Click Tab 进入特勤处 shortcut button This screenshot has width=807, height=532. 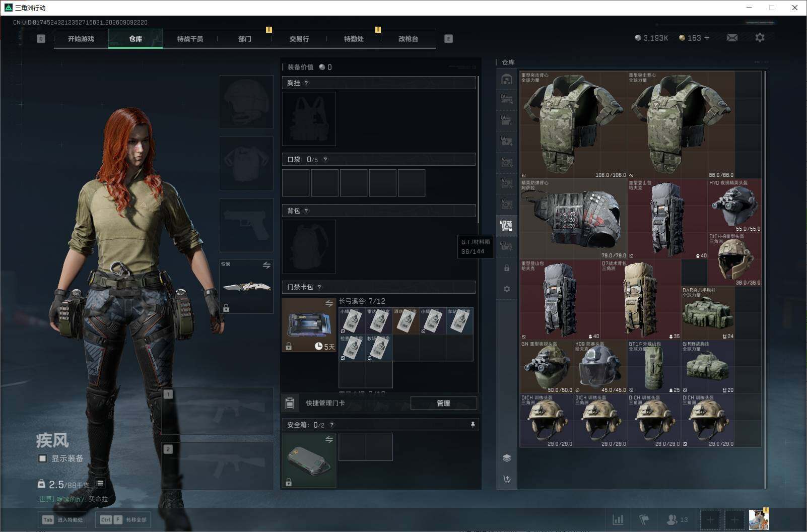[x=63, y=519]
